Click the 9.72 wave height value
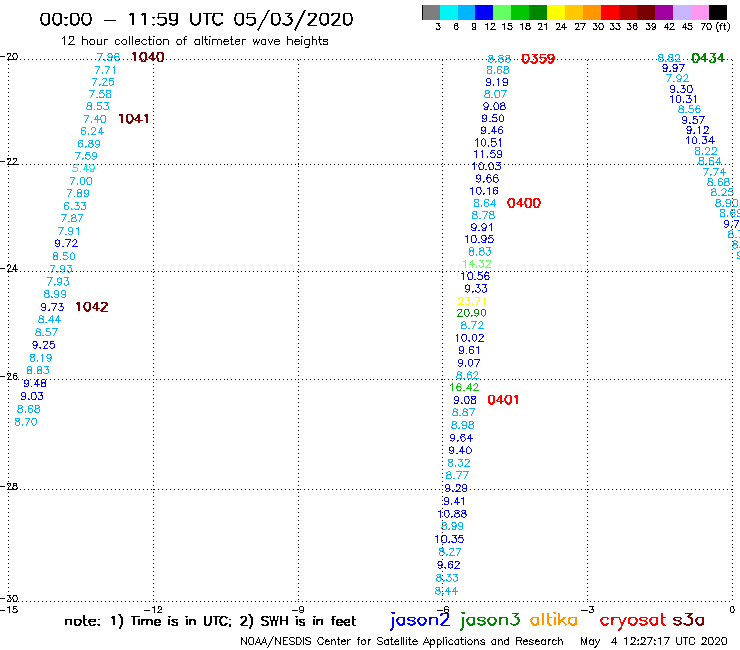Viewport: 740px width, 650px height. (66, 244)
